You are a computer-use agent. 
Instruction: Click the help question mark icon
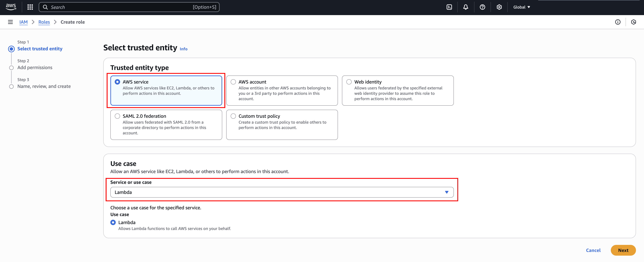[x=482, y=7]
